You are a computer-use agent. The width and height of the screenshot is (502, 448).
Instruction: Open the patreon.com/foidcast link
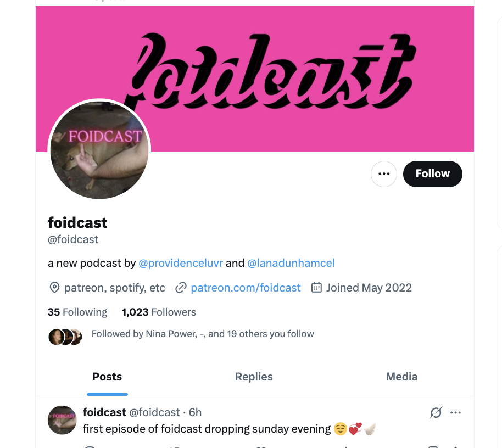point(246,288)
